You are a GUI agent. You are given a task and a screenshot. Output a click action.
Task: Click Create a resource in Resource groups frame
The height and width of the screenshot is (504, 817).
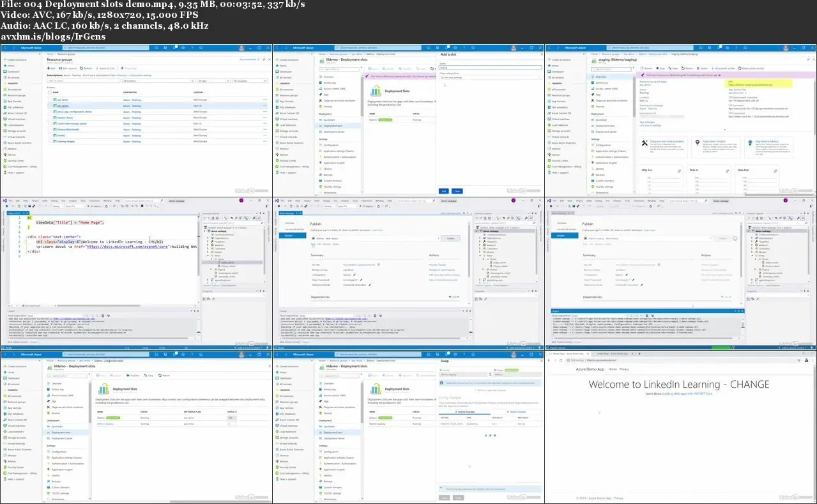(15, 60)
